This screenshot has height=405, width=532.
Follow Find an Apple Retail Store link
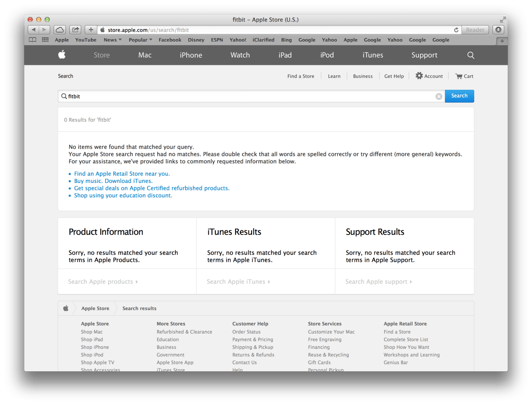(122, 174)
